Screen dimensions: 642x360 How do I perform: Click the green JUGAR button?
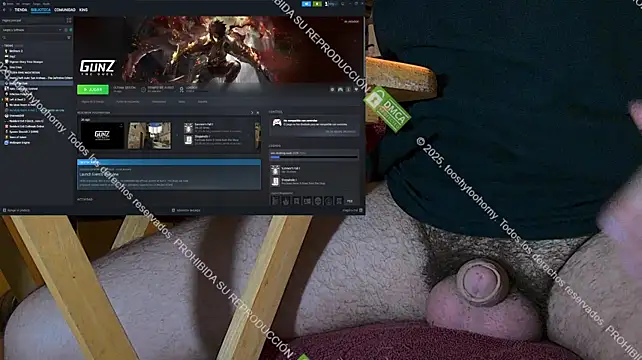pos(93,89)
